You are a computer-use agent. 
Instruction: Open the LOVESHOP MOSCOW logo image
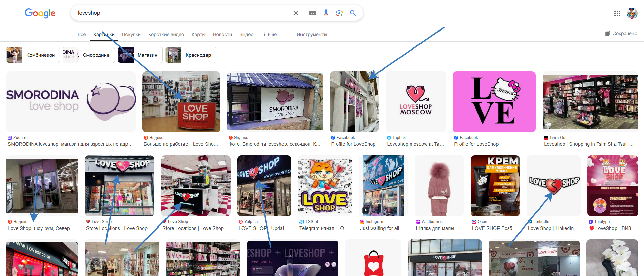tap(416, 102)
